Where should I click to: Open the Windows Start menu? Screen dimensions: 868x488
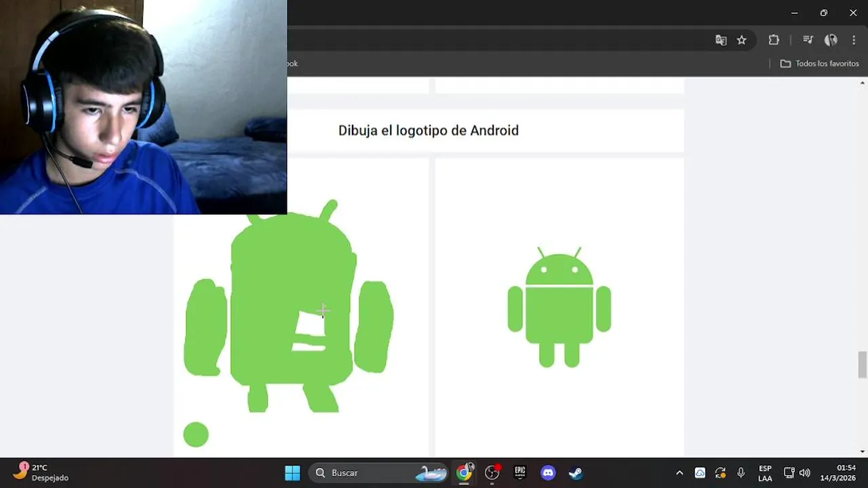292,473
